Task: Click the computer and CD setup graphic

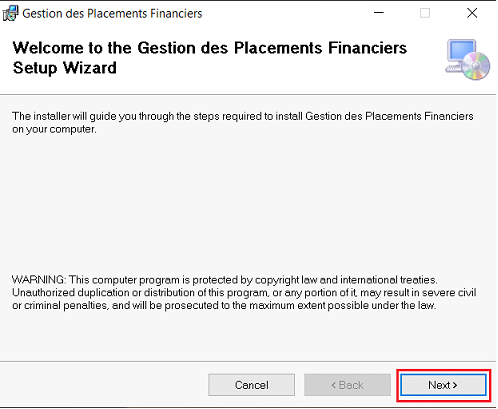Action: pyautogui.click(x=467, y=60)
